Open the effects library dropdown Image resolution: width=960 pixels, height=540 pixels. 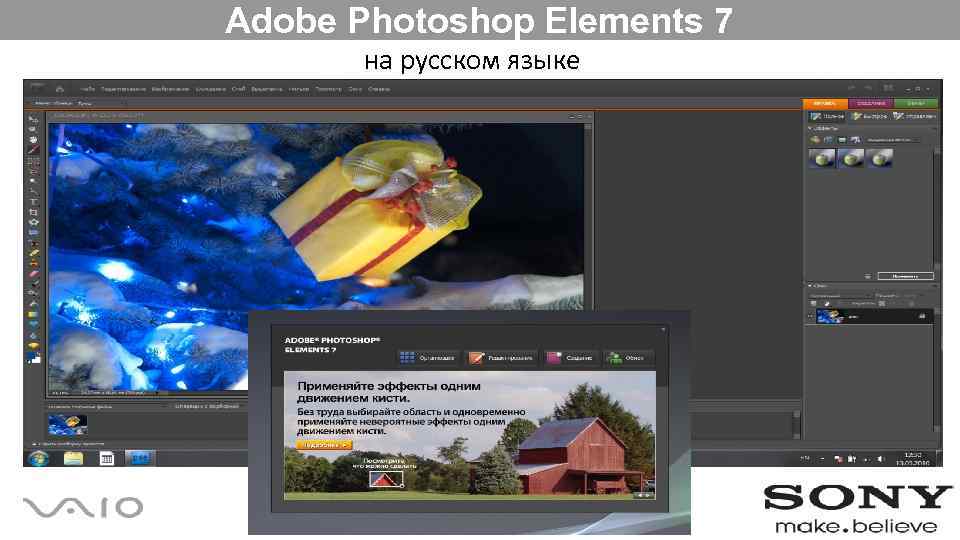click(x=893, y=140)
